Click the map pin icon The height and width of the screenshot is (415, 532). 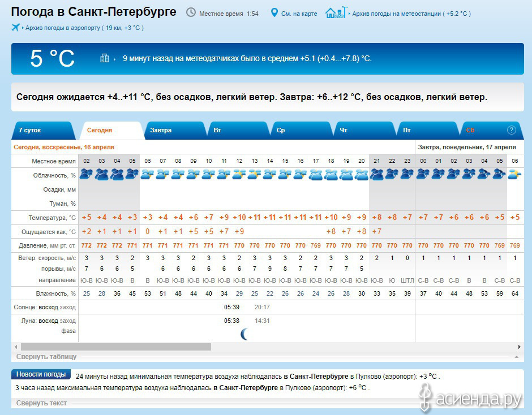point(274,13)
